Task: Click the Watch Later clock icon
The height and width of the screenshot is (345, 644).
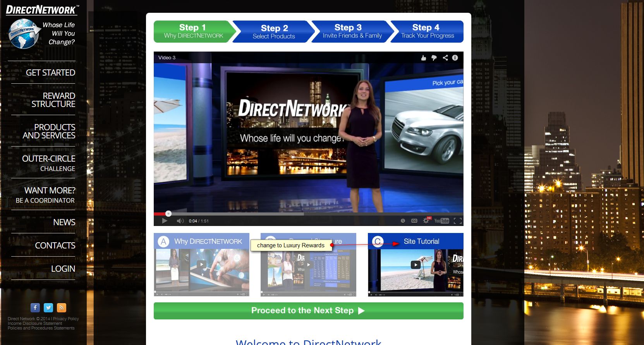Action: tap(403, 221)
